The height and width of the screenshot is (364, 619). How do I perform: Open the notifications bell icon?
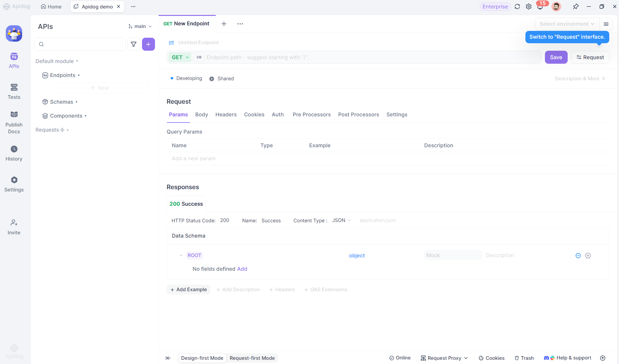[x=540, y=7]
